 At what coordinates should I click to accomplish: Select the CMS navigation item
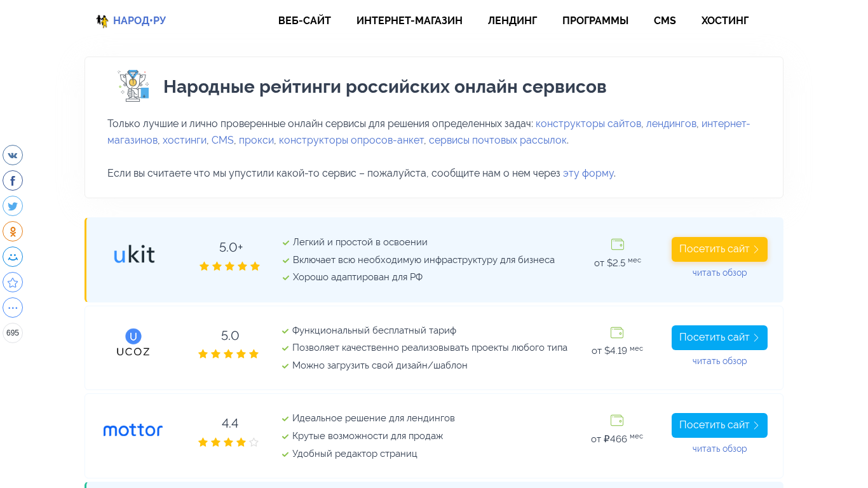(x=665, y=21)
